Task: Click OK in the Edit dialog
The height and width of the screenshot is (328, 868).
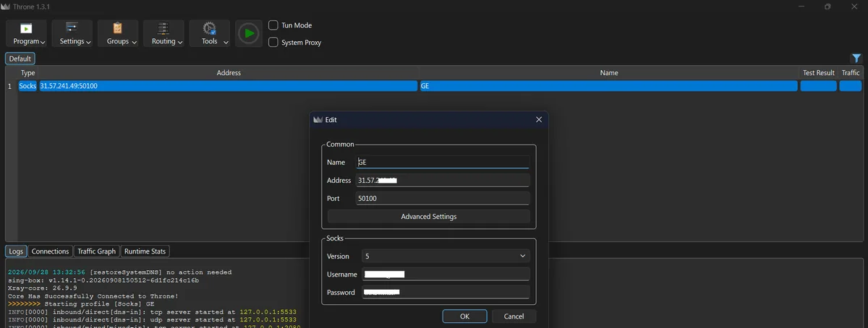Action: point(464,316)
